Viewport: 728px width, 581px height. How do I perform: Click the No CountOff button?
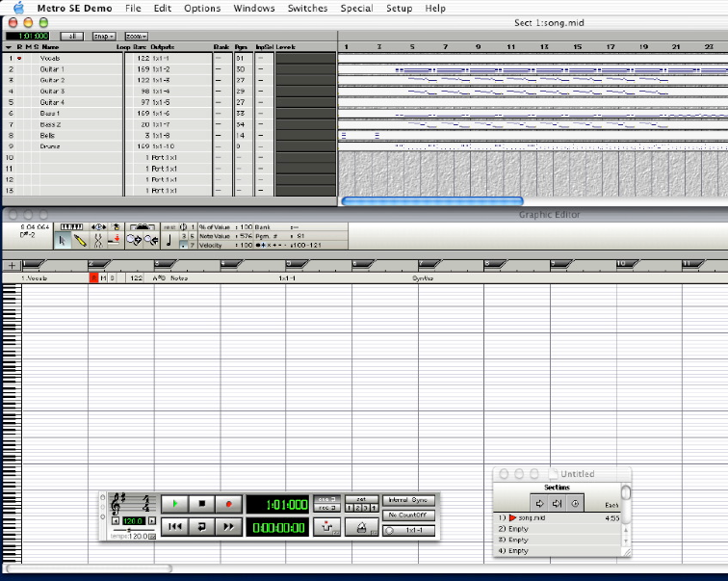[x=409, y=515]
